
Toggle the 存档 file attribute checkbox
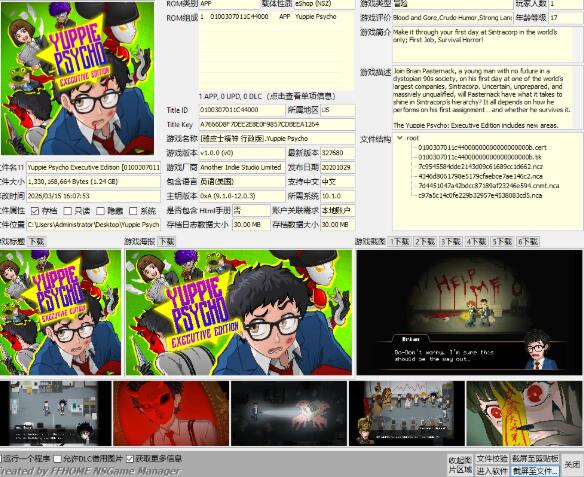pos(35,211)
